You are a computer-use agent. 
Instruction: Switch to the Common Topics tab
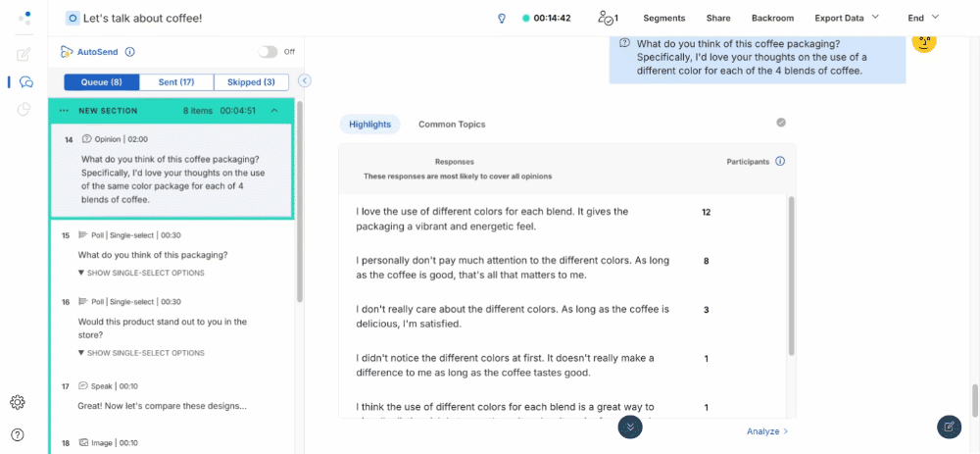[452, 125]
